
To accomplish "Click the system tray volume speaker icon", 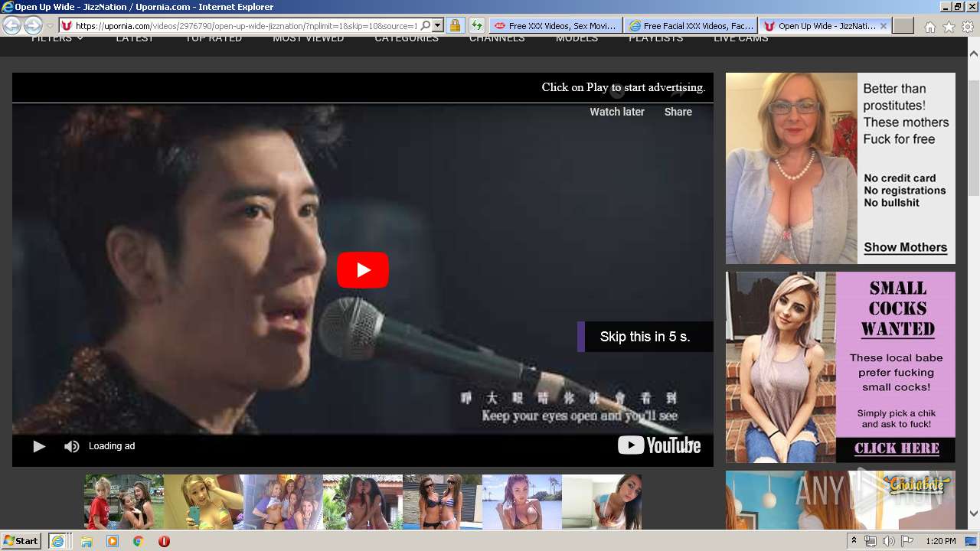I will coord(889,541).
